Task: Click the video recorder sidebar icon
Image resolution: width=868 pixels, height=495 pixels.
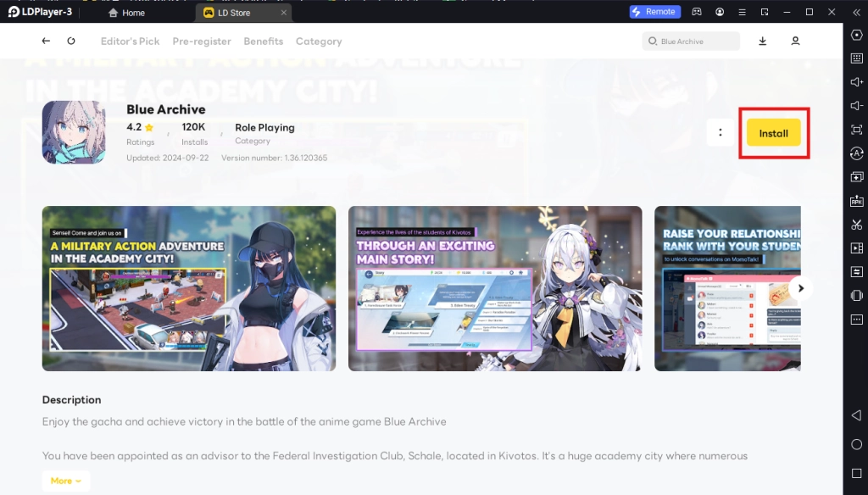Action: click(856, 248)
